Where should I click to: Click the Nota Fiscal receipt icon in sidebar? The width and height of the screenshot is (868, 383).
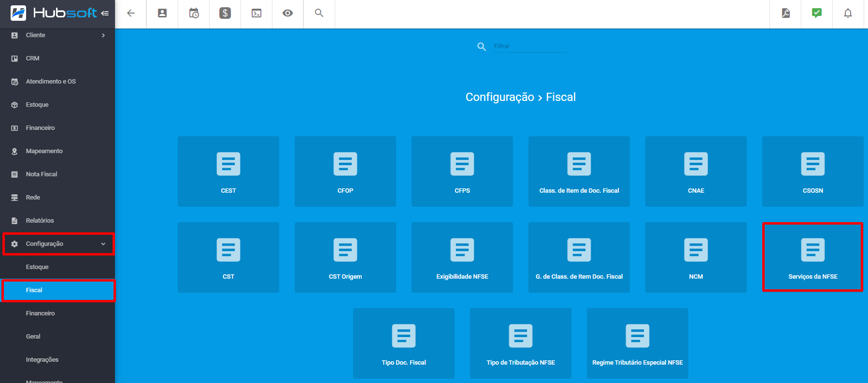(x=14, y=174)
